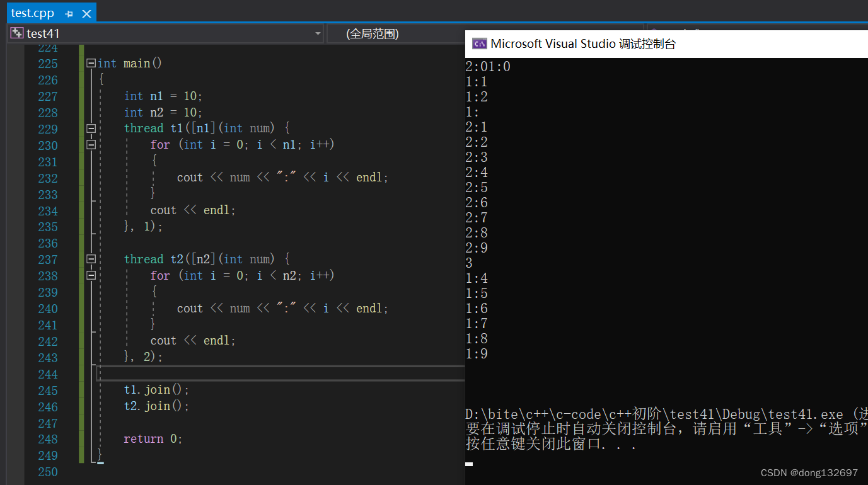This screenshot has height=485, width=868.
Task: Place cursor on 'int n2 = 10;' line
Action: tap(163, 113)
